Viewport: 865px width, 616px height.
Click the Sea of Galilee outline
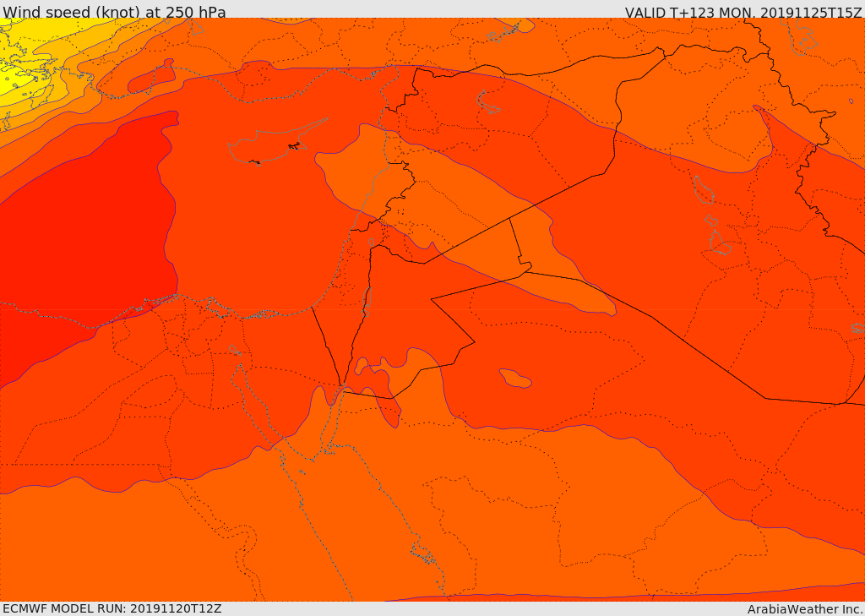pyautogui.click(x=371, y=243)
